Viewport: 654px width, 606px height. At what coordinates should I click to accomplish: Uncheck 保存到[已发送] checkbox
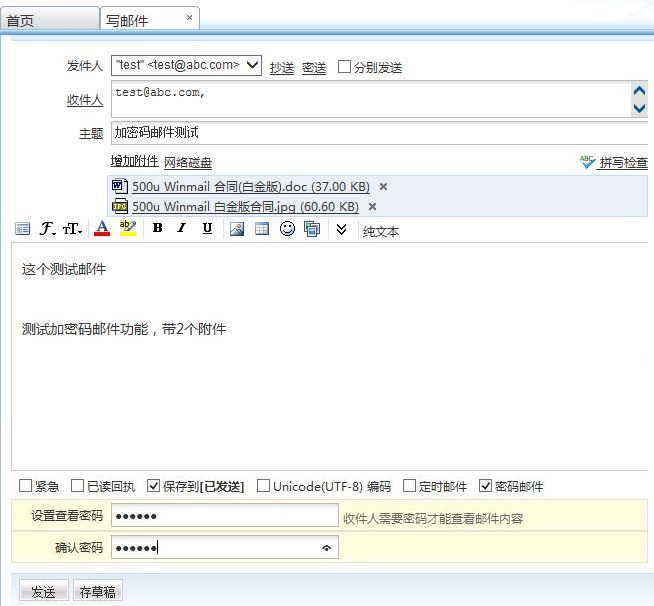[x=153, y=485]
